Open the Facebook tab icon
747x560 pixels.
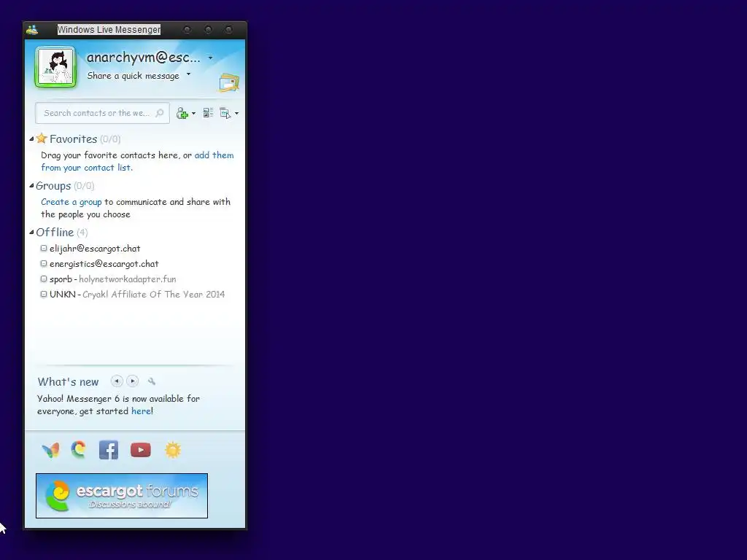[x=109, y=450]
